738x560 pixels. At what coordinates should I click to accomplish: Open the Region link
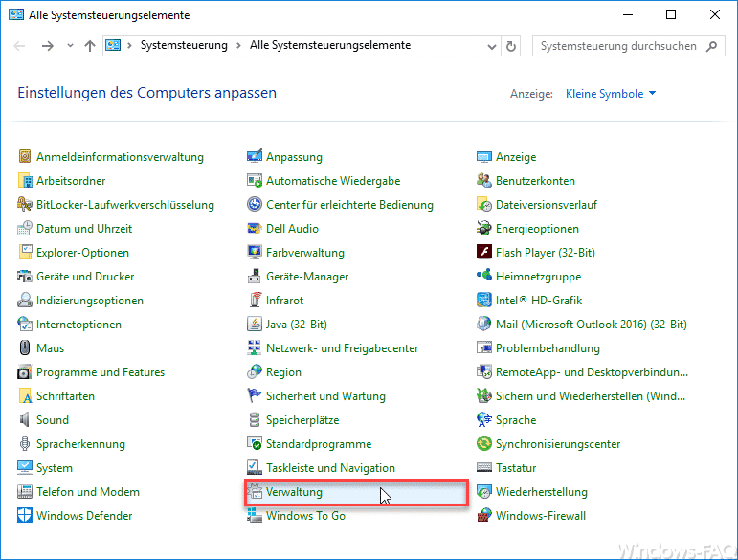click(283, 372)
